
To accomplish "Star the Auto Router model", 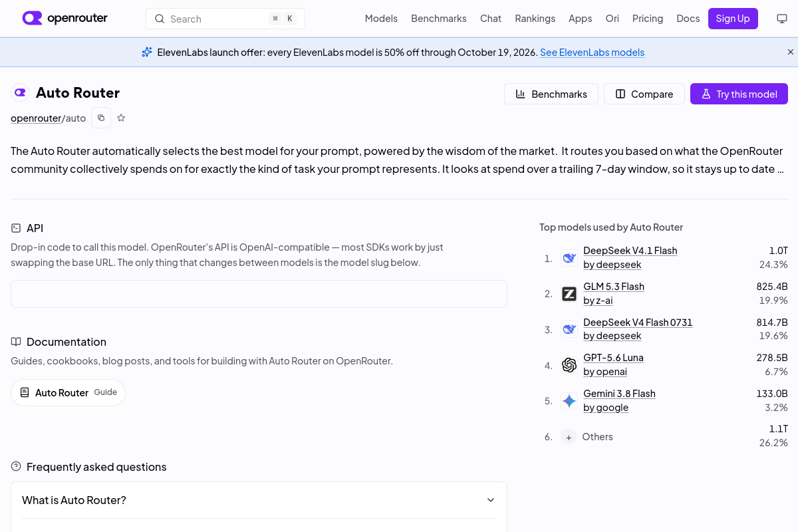I will tap(121, 118).
